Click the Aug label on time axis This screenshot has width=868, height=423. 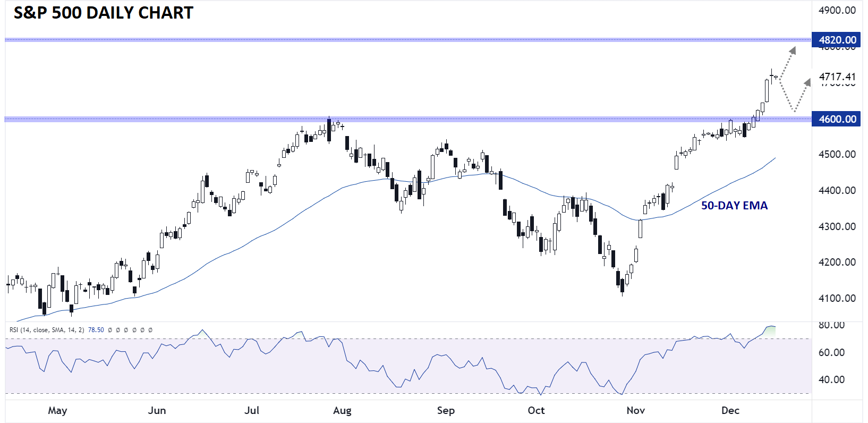pos(342,410)
